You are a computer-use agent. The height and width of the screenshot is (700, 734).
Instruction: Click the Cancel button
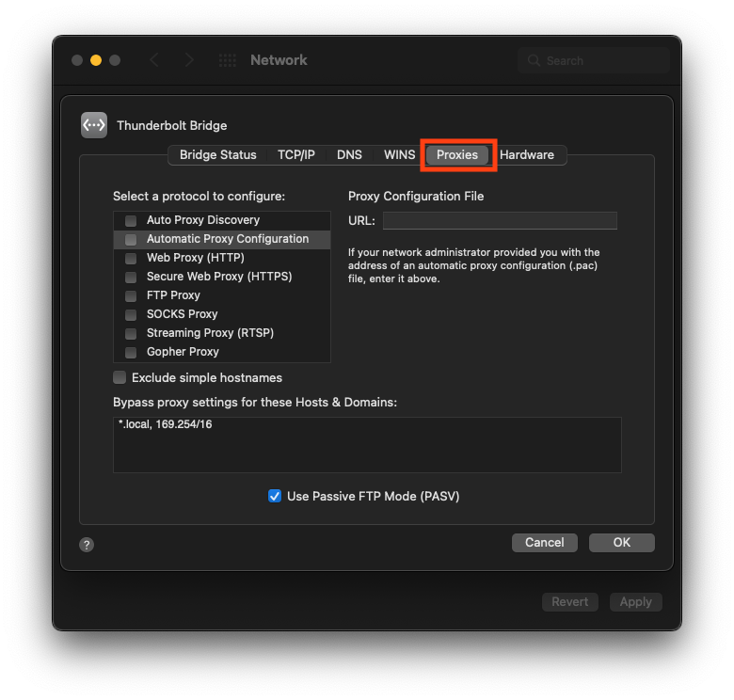pyautogui.click(x=544, y=542)
